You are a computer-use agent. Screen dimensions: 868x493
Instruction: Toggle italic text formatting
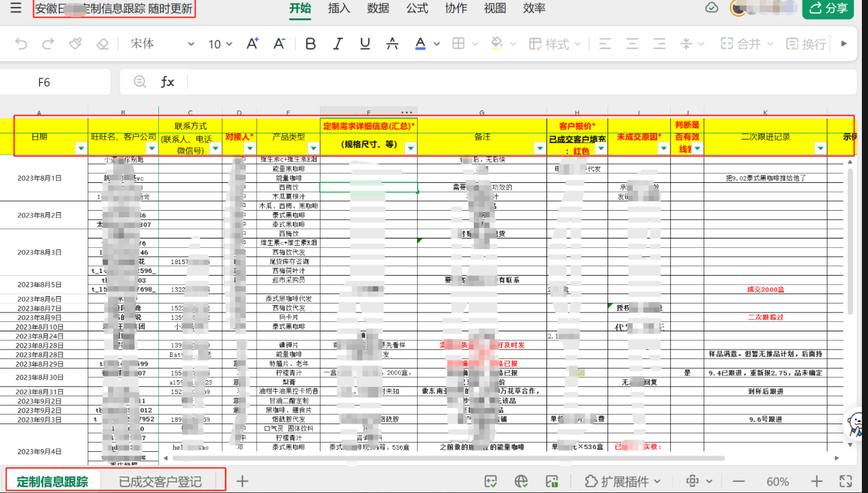tap(338, 44)
